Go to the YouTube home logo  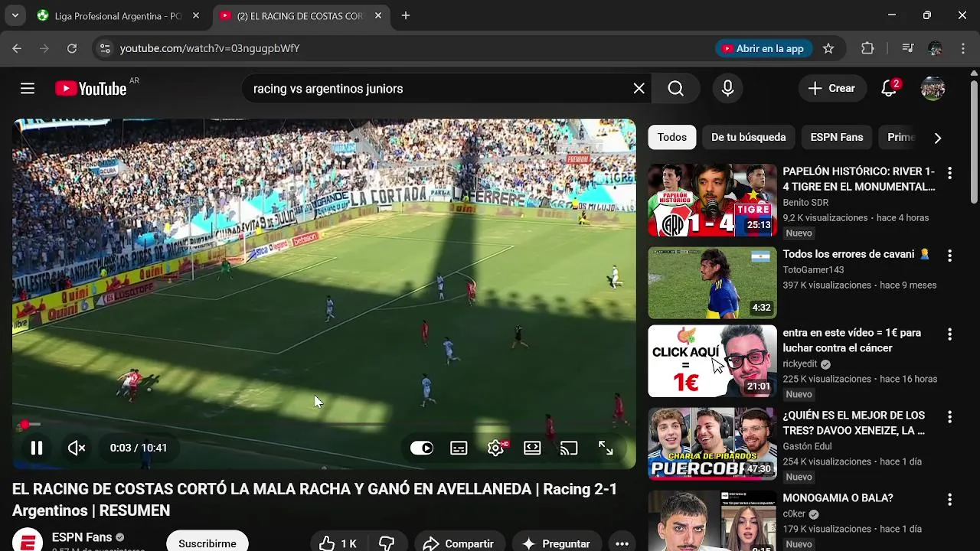[91, 89]
